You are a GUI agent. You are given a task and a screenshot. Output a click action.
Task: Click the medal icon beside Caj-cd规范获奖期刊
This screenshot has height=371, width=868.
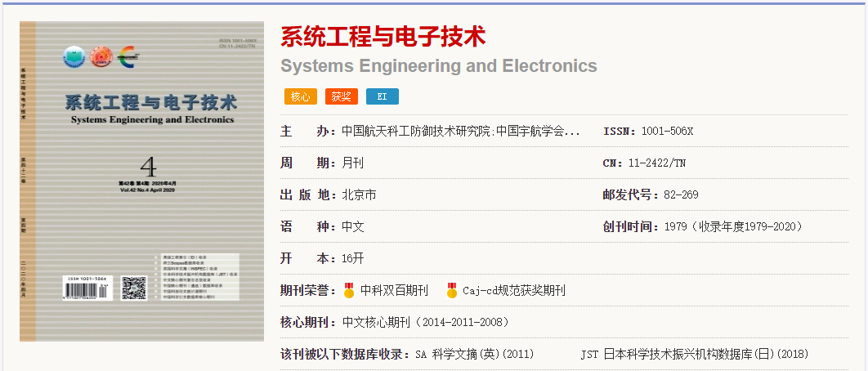coord(452,290)
